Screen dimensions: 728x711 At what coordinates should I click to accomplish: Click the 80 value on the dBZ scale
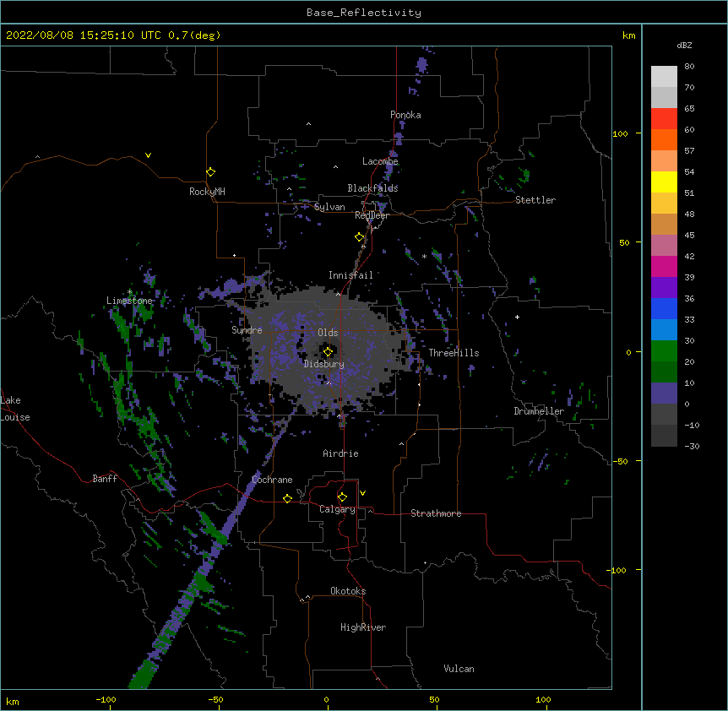click(x=689, y=67)
